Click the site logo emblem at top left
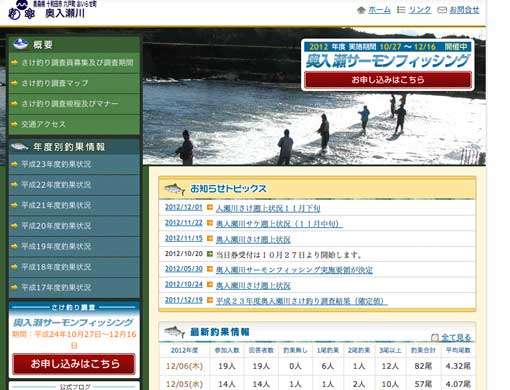 (21, 10)
